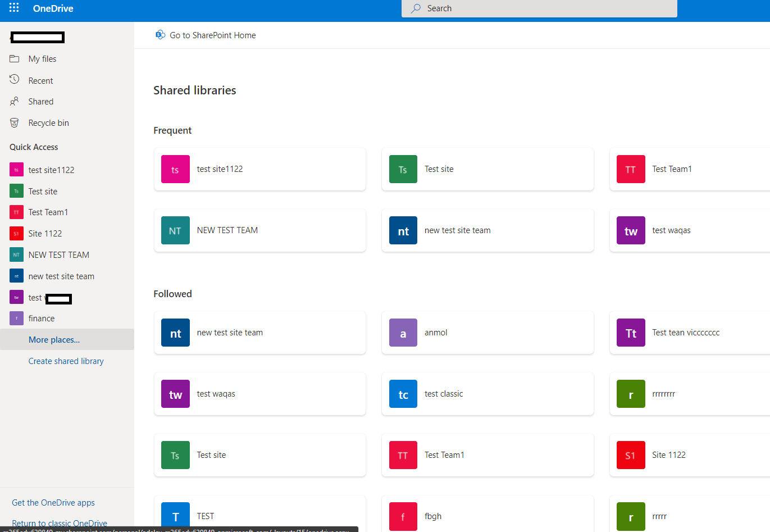Image resolution: width=770 pixels, height=532 pixels.
Task: Click Return to classic OneDrive
Action: (x=59, y=523)
